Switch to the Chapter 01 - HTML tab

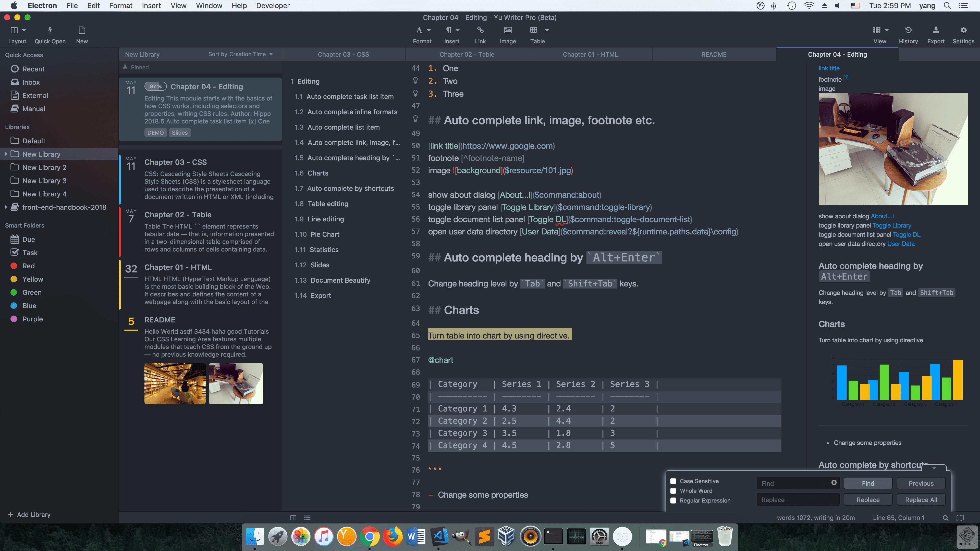590,54
